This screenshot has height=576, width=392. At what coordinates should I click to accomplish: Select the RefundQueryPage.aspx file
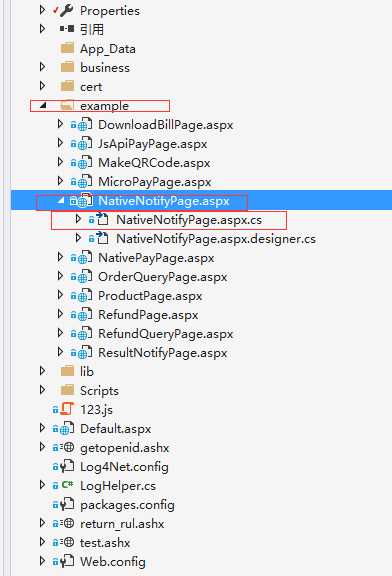click(x=166, y=334)
